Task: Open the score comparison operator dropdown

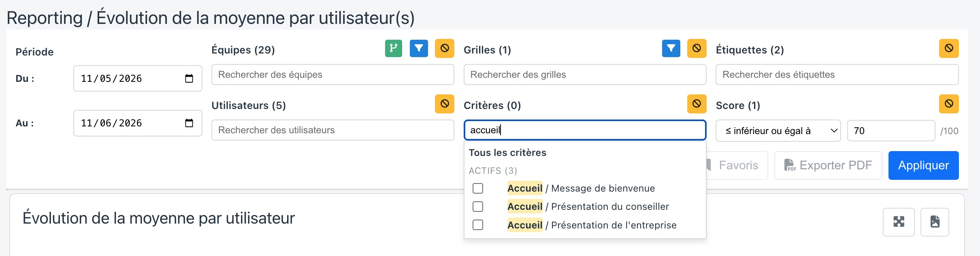Action: (x=778, y=131)
